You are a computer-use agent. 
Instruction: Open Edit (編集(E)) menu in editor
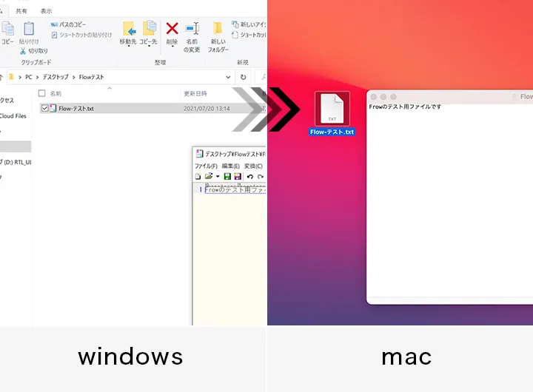click(x=231, y=166)
